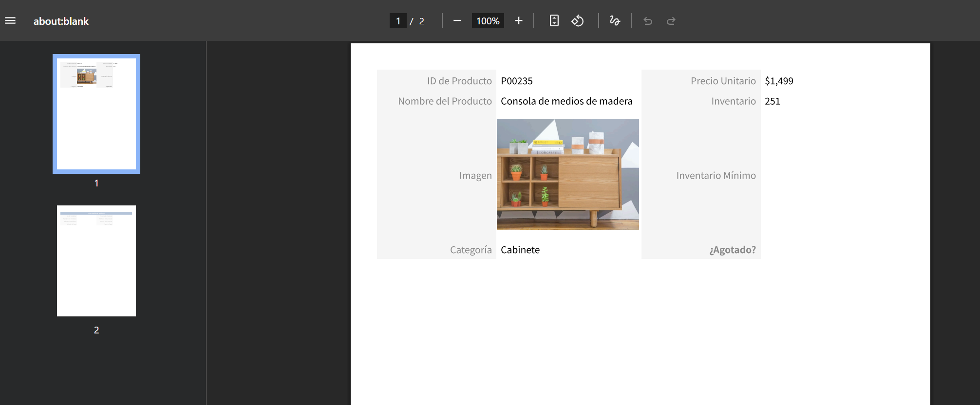Click the 'Categoría' label

(471, 250)
